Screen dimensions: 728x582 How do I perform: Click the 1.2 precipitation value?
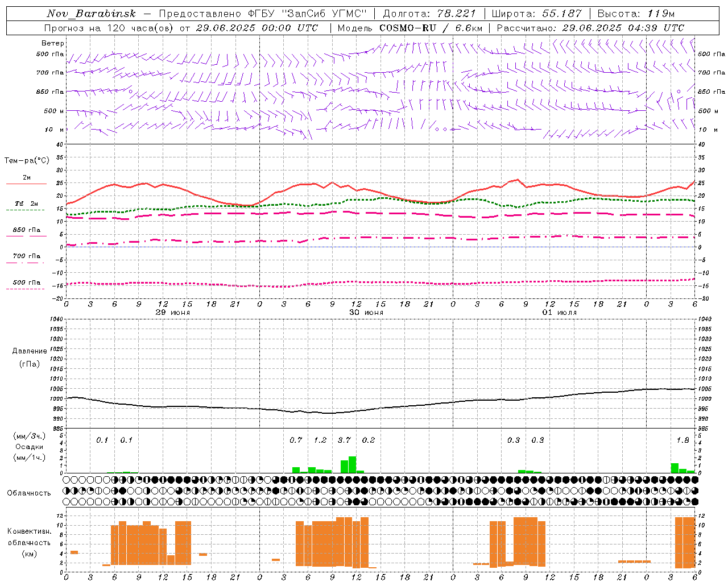tap(320, 440)
